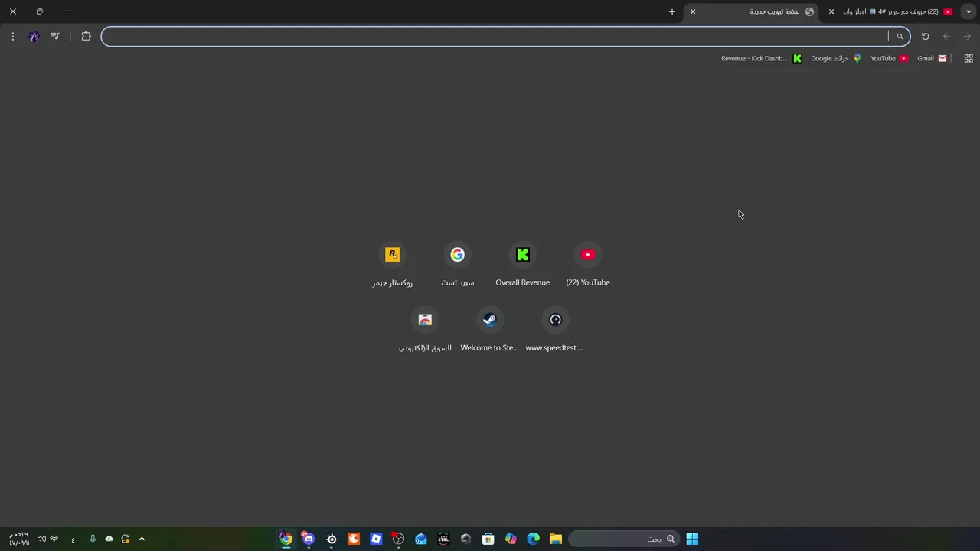Open the apps grid in bookmarks bar
This screenshot has width=980, height=551.
[x=969, y=58]
